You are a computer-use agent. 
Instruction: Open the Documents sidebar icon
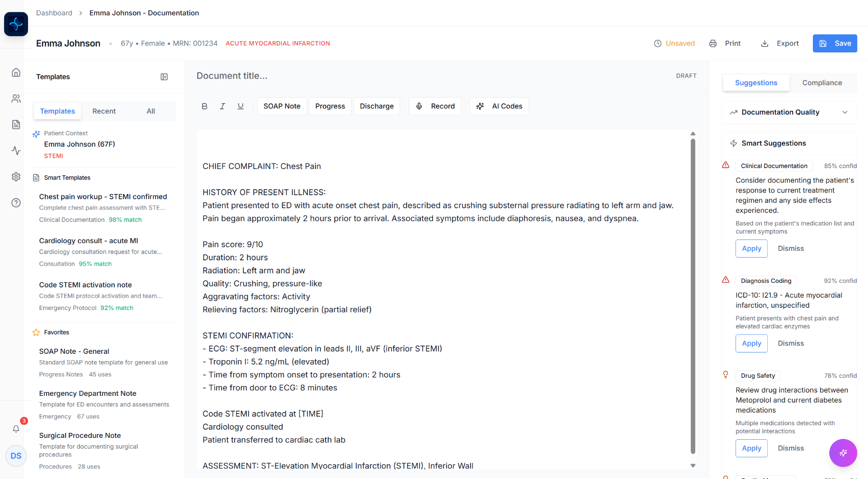pos(16,125)
